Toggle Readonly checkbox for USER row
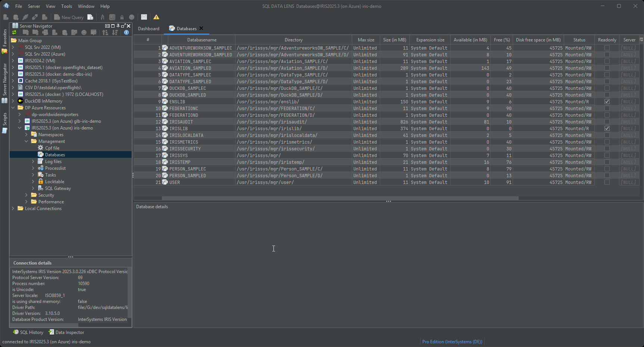 (607, 182)
